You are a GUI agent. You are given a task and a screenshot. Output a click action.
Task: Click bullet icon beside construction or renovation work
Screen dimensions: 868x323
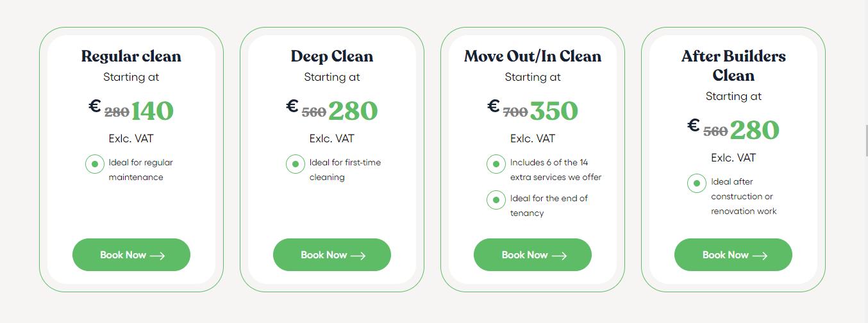[697, 183]
